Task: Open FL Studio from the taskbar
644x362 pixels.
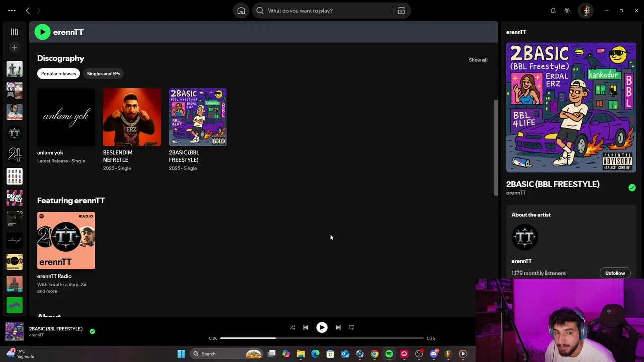Action: coord(448,354)
